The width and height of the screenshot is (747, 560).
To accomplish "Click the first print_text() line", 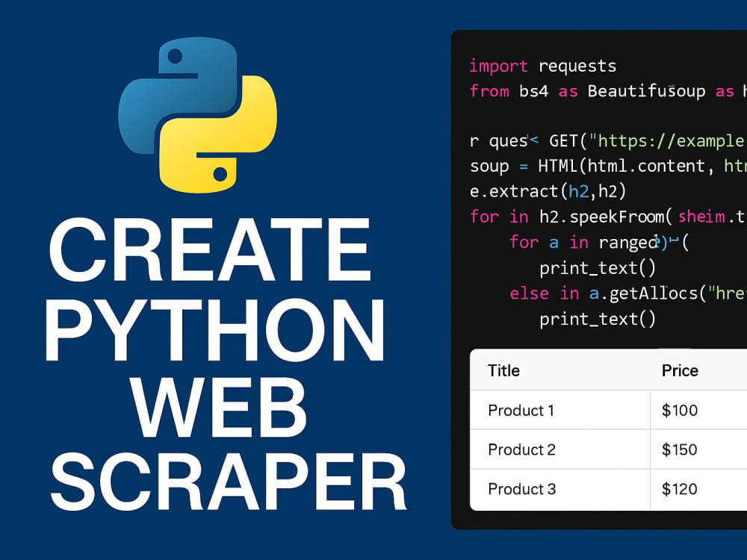I will (598, 268).
